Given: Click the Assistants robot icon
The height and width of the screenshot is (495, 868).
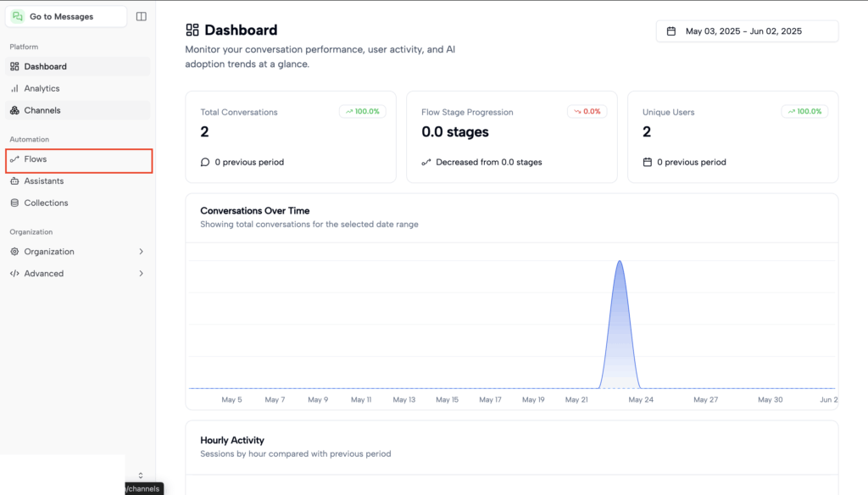Looking at the screenshot, I should click(x=14, y=181).
